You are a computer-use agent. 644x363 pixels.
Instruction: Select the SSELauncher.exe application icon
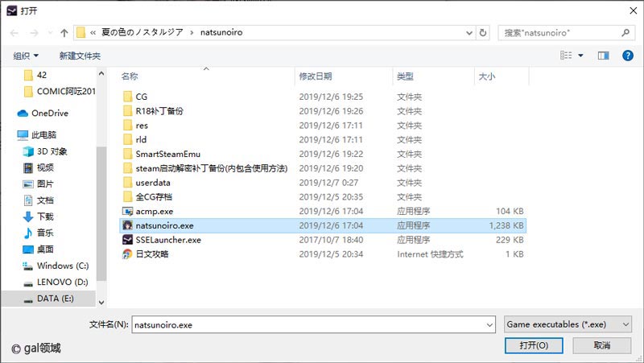tap(127, 240)
